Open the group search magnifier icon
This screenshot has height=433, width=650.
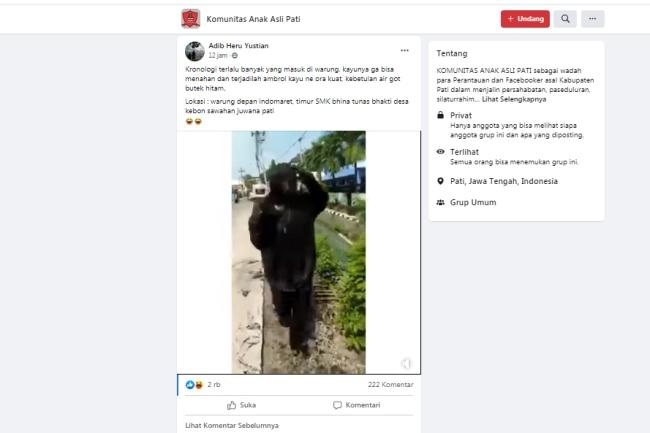pos(565,19)
